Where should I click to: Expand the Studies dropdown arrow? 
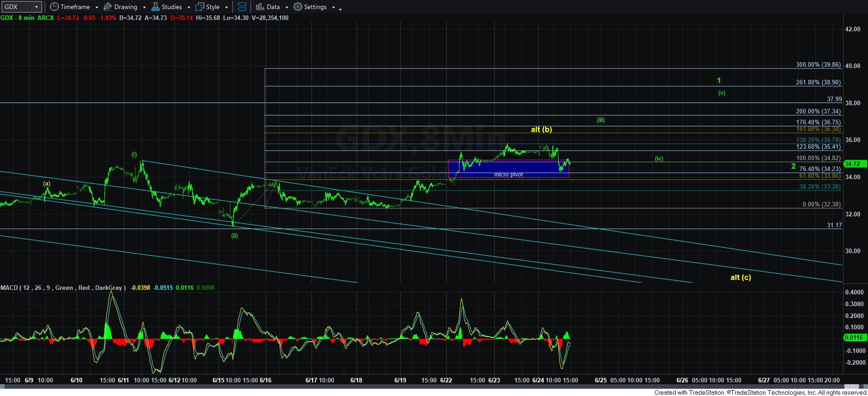188,7
